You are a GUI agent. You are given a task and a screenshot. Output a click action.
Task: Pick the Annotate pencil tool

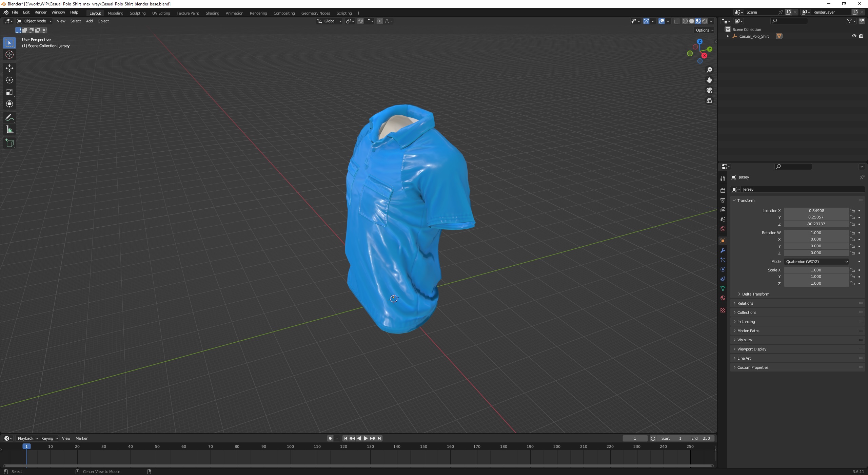coord(9,118)
